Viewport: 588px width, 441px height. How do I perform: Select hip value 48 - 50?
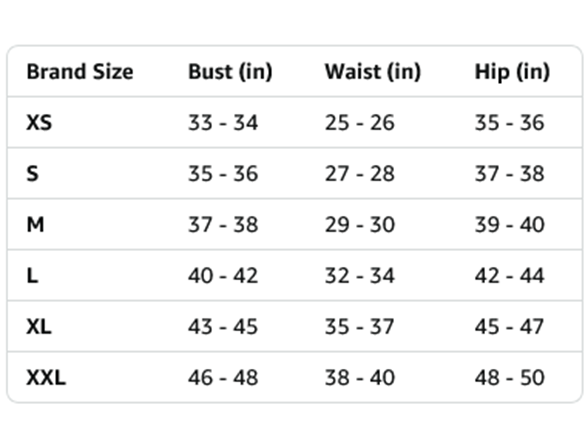pos(510,378)
